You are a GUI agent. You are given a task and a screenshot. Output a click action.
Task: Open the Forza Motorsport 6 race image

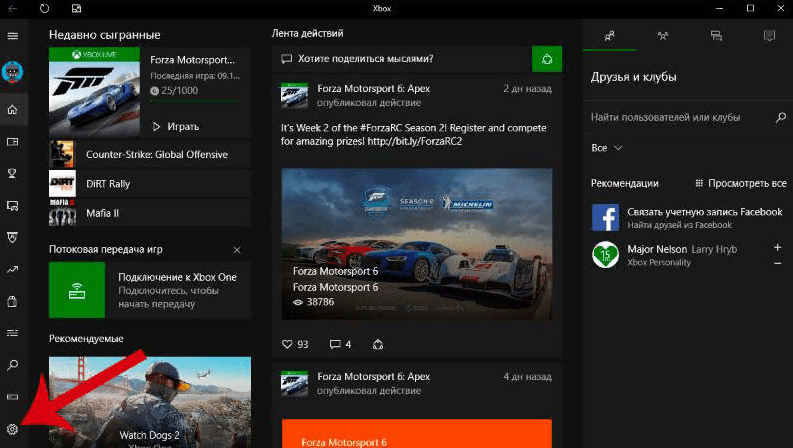coord(417,244)
